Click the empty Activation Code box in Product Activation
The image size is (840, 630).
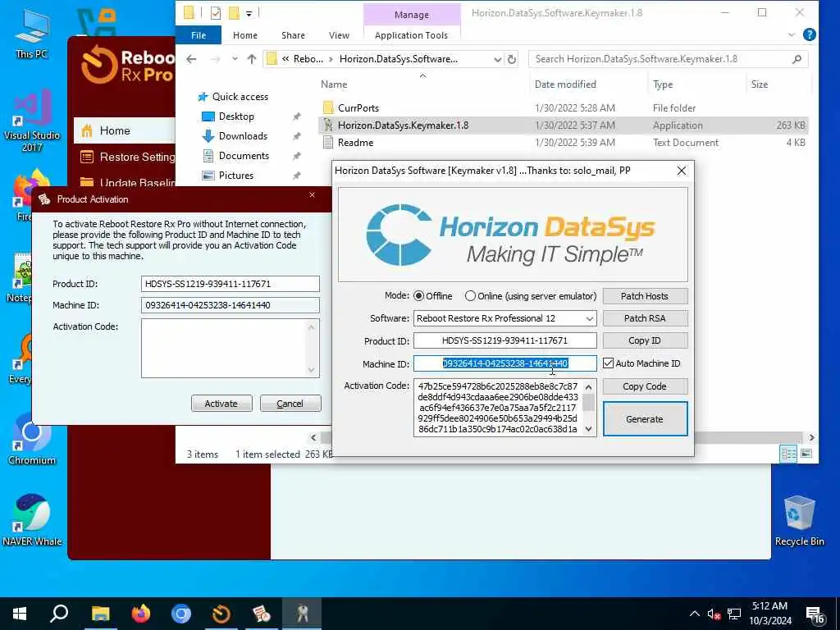point(224,348)
